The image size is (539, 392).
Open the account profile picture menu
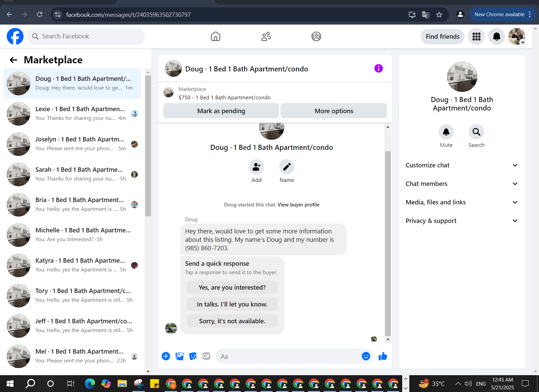[517, 36]
